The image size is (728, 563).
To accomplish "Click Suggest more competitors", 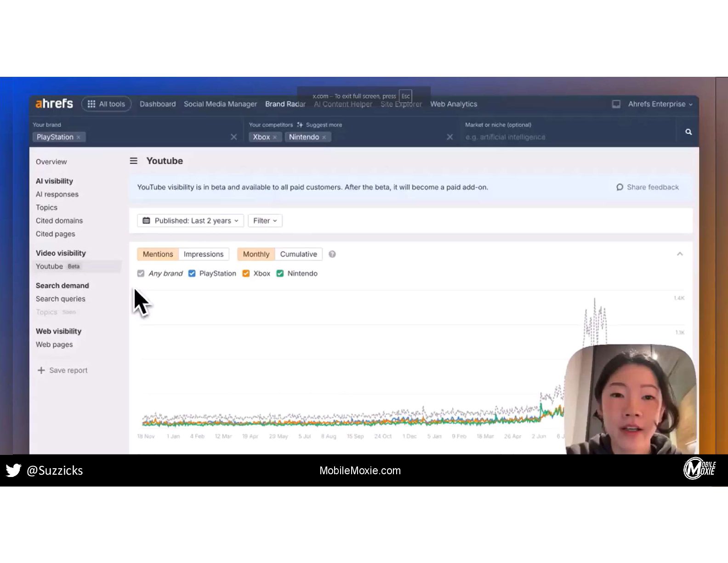I will (319, 125).
